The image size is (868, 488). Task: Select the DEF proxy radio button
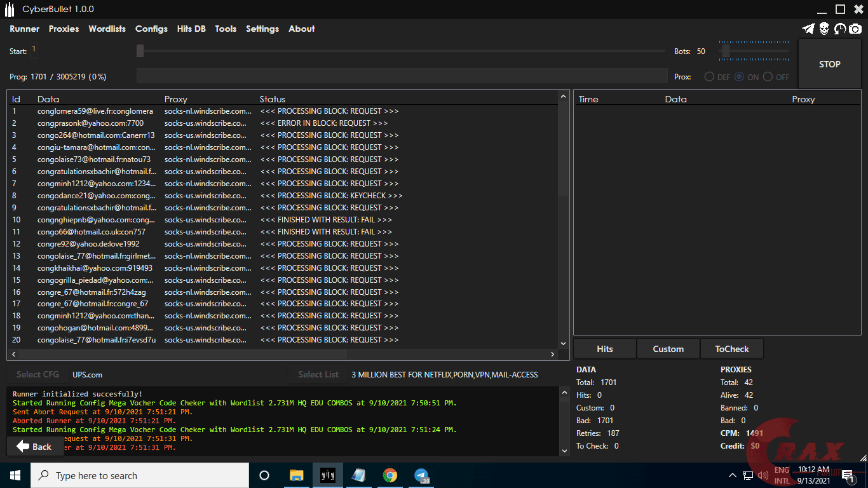(x=709, y=76)
